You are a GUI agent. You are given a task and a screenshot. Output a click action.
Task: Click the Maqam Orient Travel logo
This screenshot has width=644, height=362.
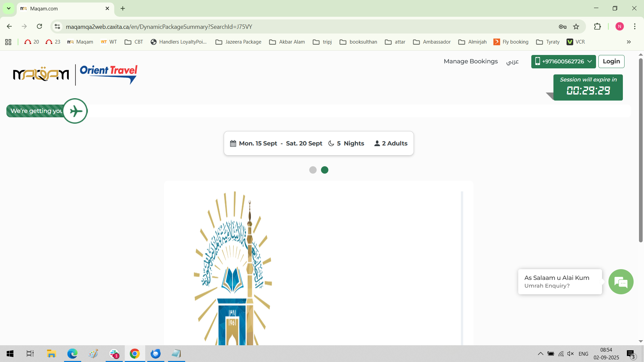point(75,74)
